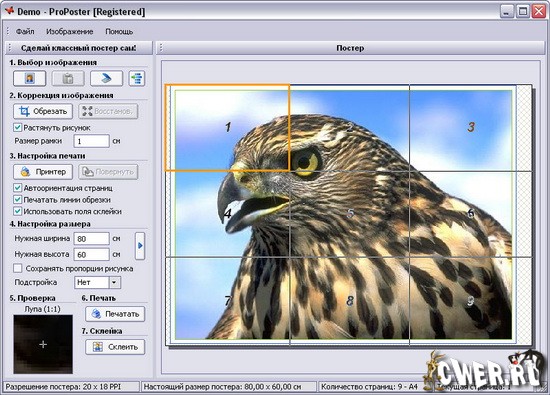
Task: Open the Файл menu
Action: 25,32
